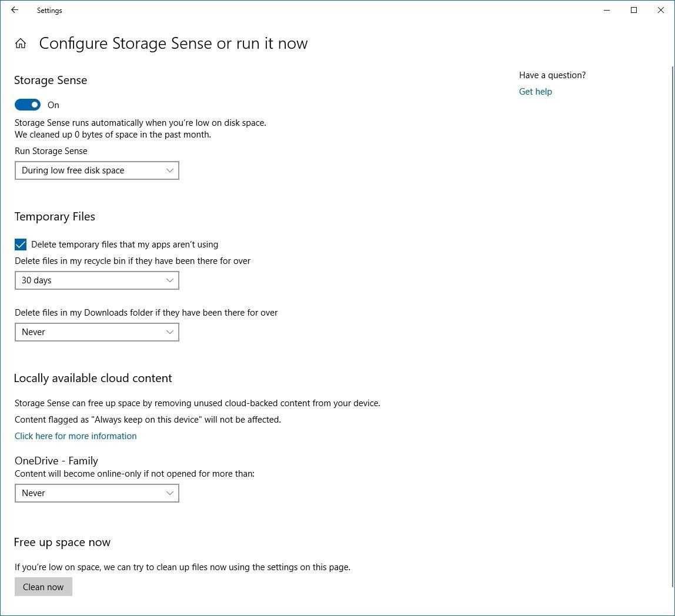The height and width of the screenshot is (616, 675).
Task: Click the 'Delete temporary files that my apps aren't using' label
Action: pos(125,245)
